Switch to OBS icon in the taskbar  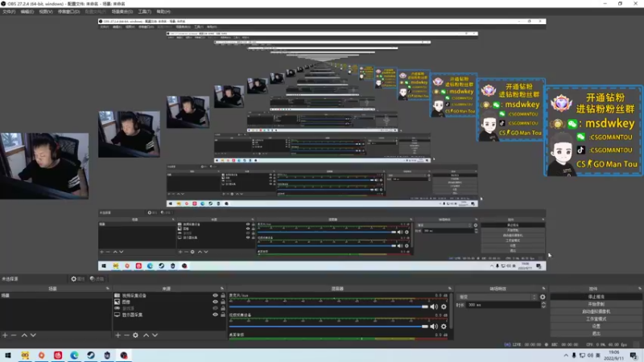tap(124, 356)
